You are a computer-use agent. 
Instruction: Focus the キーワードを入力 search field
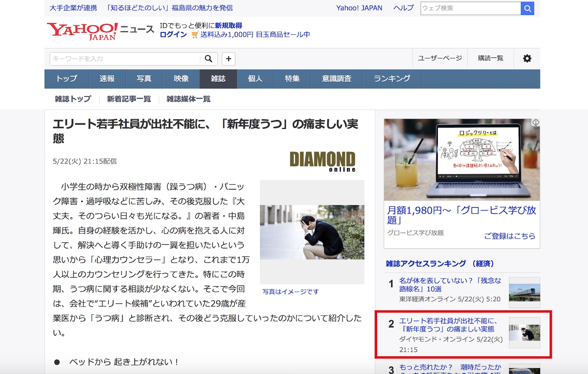[125, 59]
